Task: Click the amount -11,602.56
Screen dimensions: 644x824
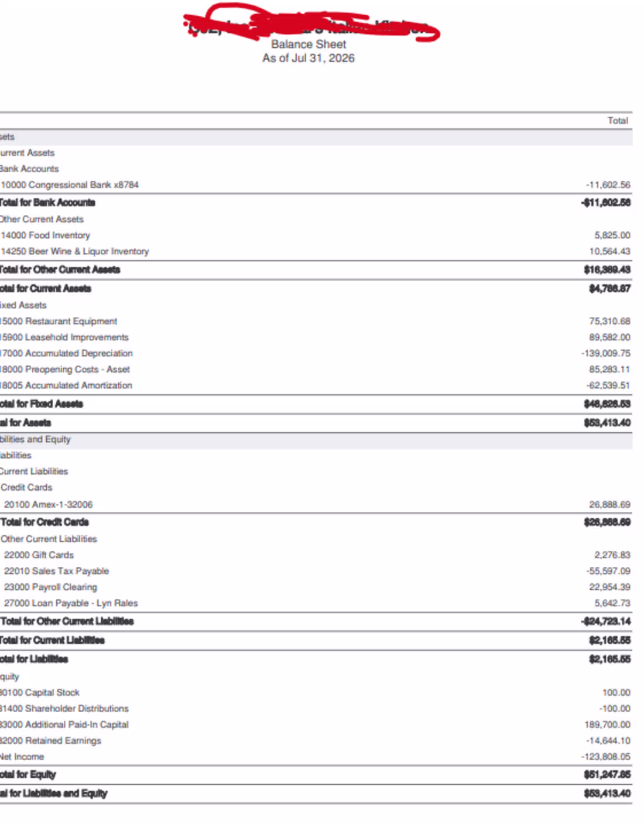Action: [x=608, y=185]
